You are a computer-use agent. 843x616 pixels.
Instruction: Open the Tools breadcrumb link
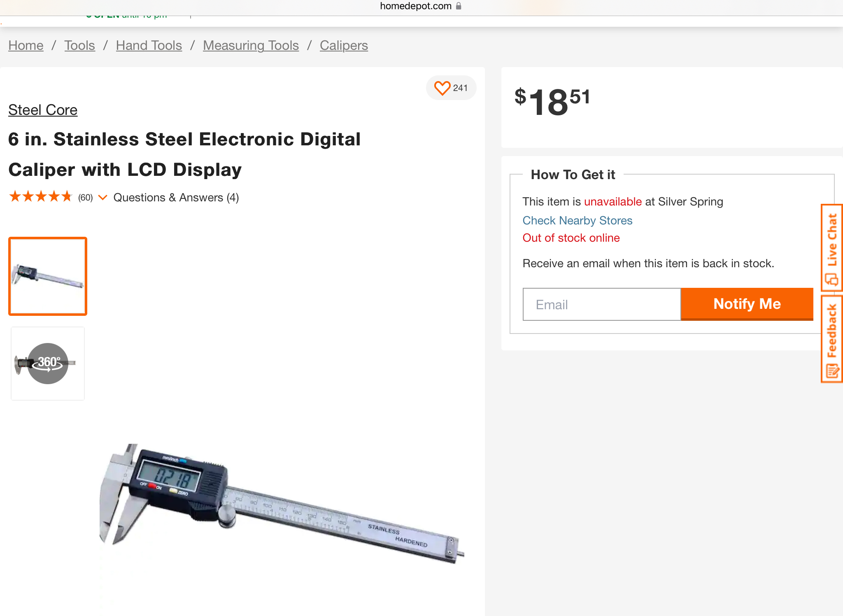[x=79, y=45]
